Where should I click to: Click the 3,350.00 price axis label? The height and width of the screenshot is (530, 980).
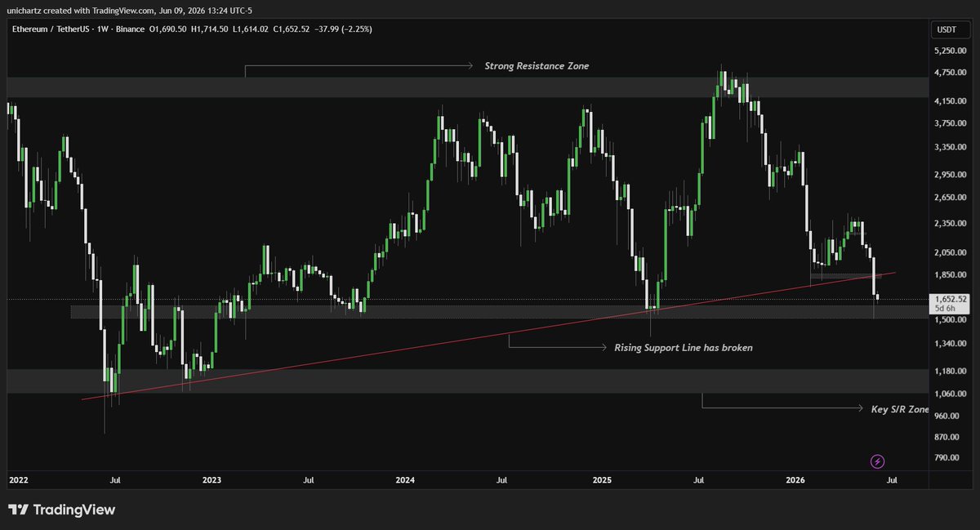(951, 148)
